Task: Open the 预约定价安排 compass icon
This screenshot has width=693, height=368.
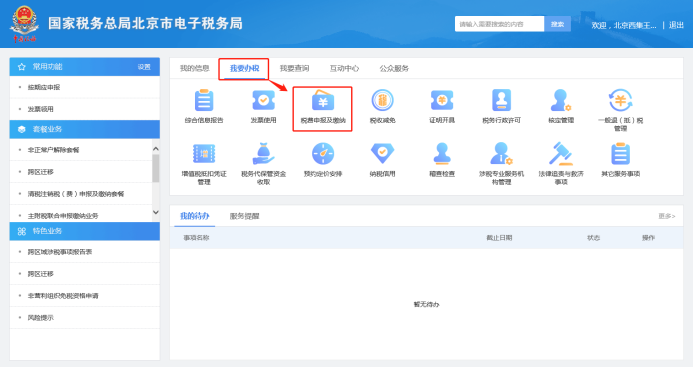Action: tap(323, 153)
